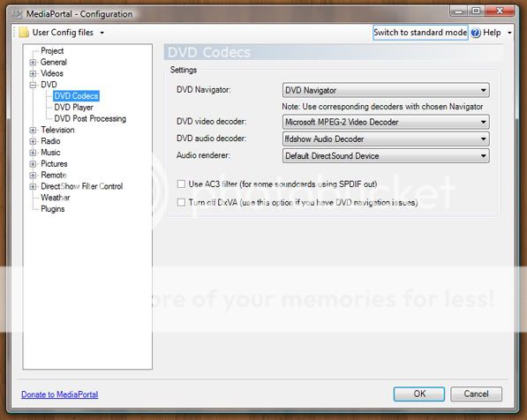Viewport: 527px width, 420px height.
Task: Click the Cancel button
Action: [x=477, y=394]
